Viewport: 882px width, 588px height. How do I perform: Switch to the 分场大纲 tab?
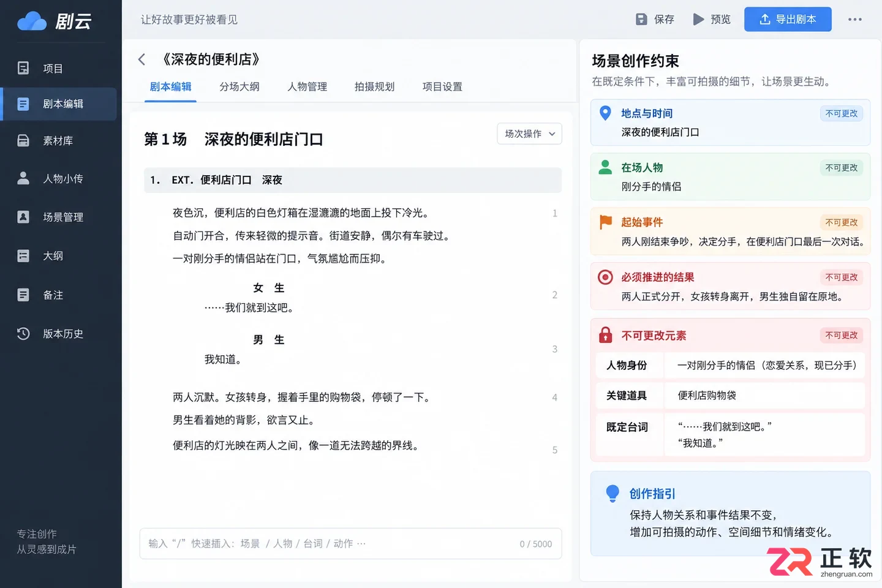(239, 87)
